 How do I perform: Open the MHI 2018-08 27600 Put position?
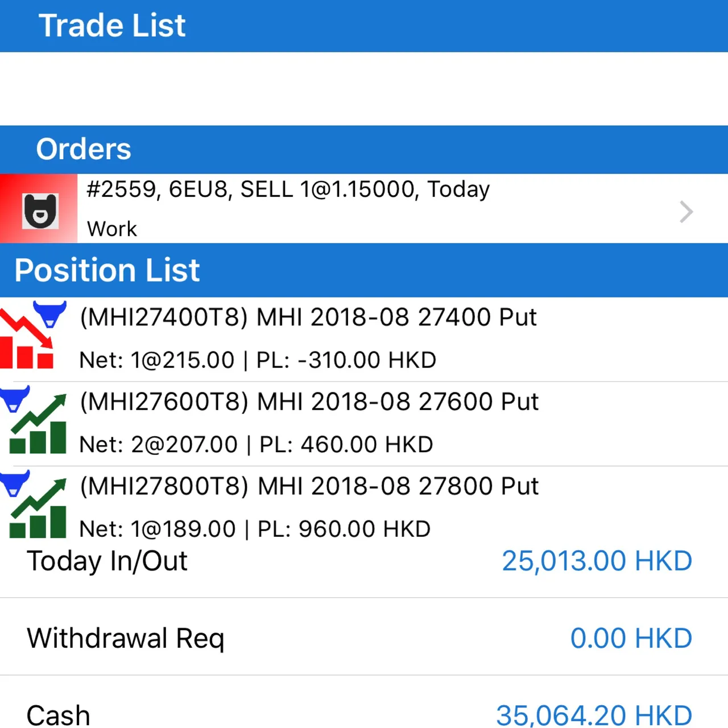364,424
